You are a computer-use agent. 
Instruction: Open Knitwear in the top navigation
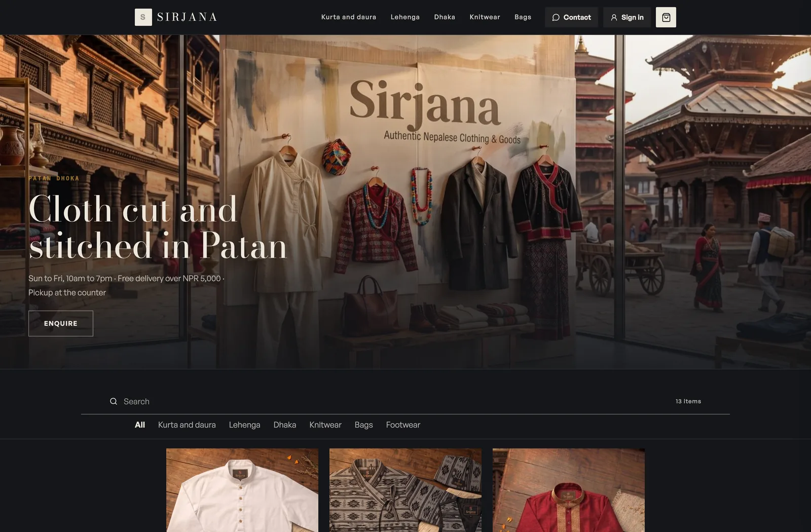click(485, 17)
